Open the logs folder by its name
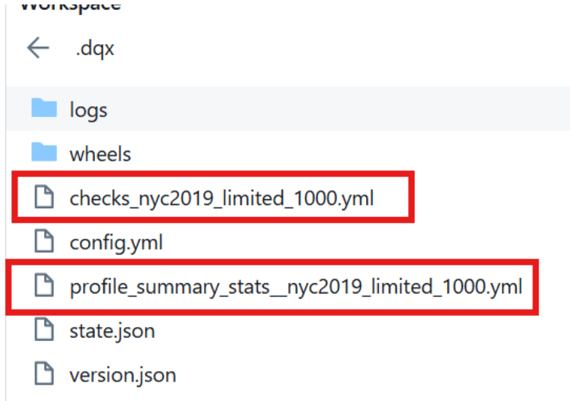 (x=88, y=111)
